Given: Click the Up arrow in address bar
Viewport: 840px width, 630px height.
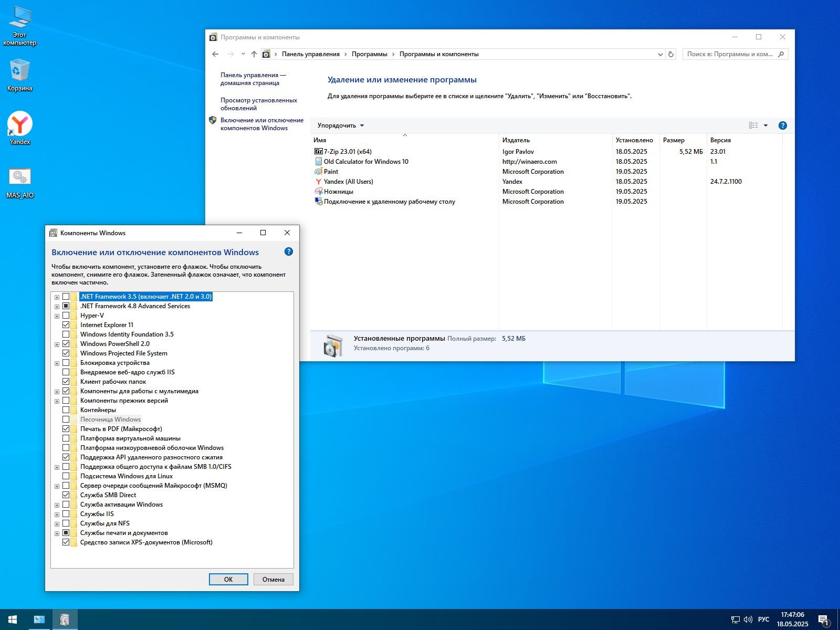Looking at the screenshot, I should 254,54.
